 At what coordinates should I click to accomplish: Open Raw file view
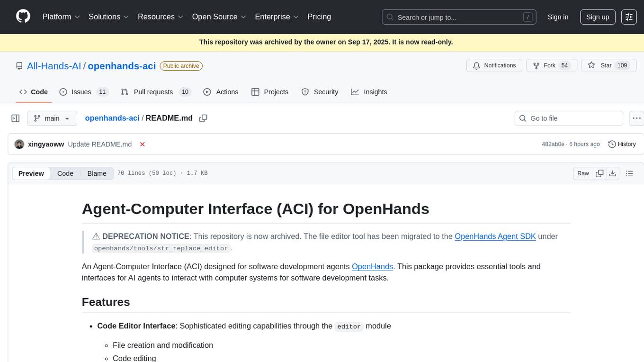tap(583, 173)
